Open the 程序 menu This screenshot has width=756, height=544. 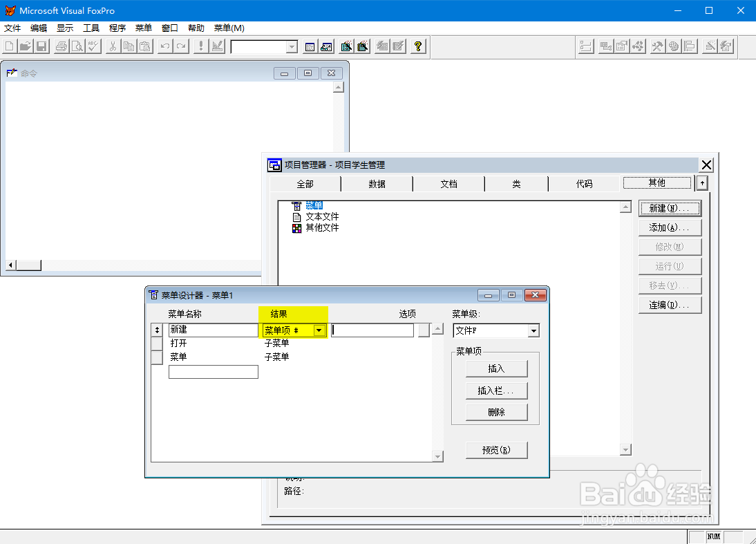(x=117, y=28)
